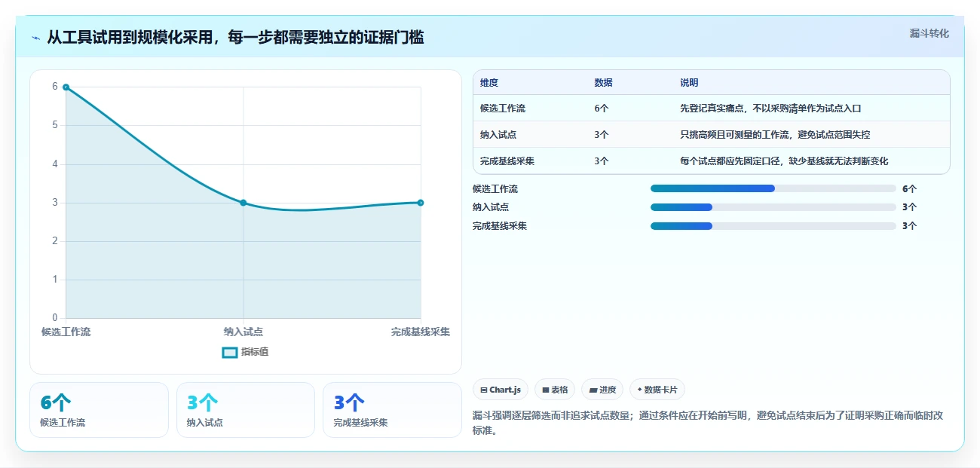Screen dimensions: 980x468
Task: Open the 6个 候选工作流 data card
Action: [99, 410]
